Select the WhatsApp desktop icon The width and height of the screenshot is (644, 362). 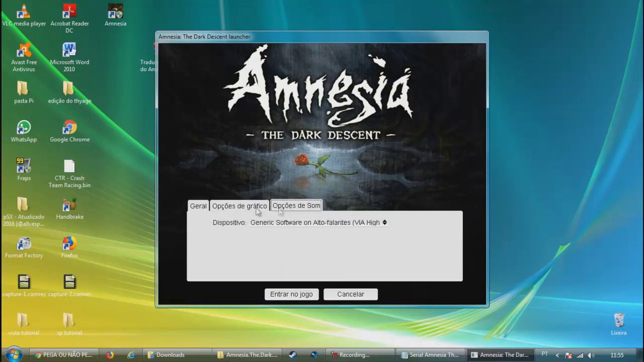[x=24, y=131]
